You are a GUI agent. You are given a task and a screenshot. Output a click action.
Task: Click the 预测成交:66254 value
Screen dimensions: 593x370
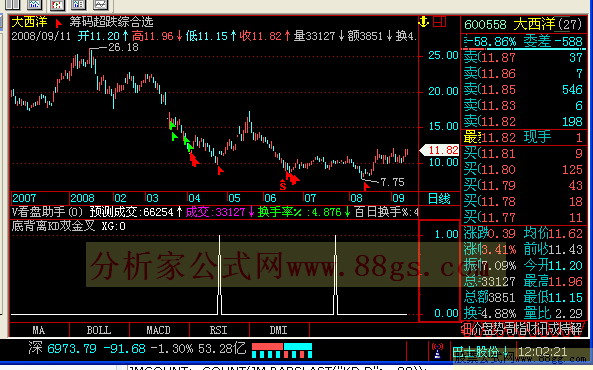[131, 212]
